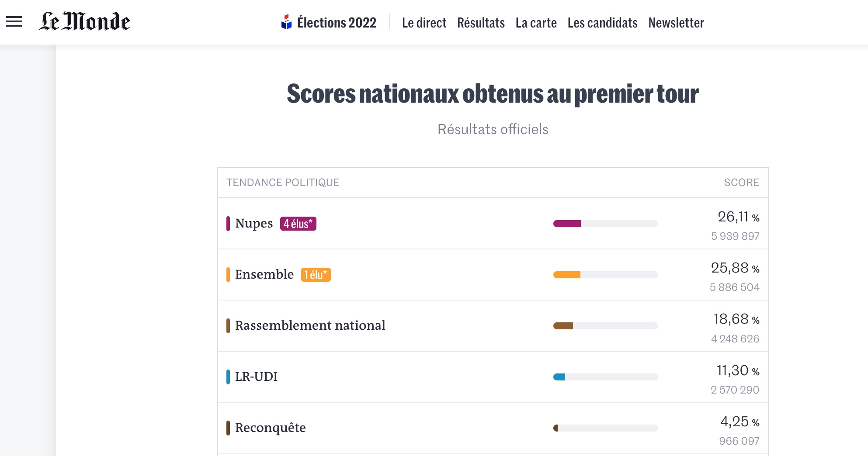Select the Nupes row label
Image resolution: width=868 pixels, height=456 pixels.
pos(254,223)
